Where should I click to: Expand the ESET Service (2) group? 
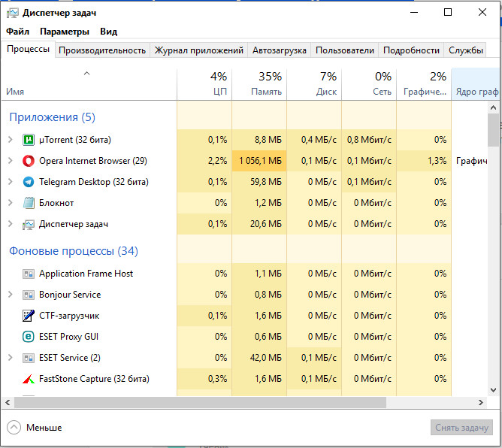(x=11, y=358)
